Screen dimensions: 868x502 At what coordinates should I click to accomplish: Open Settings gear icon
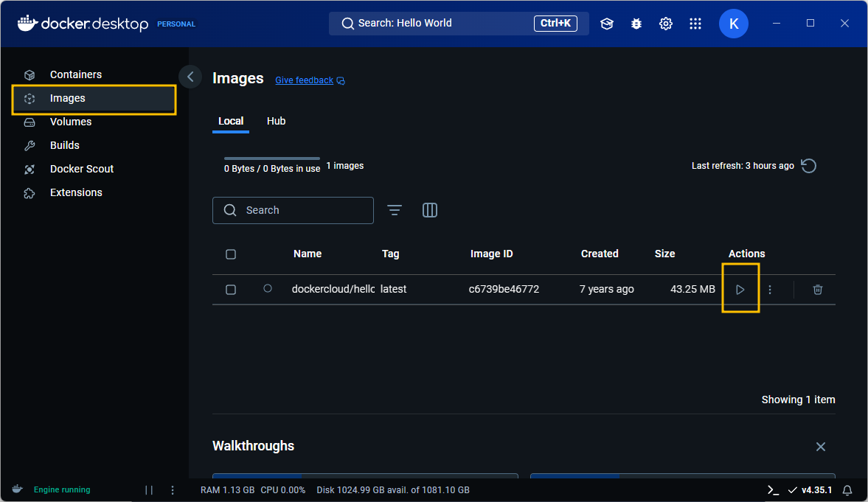666,24
